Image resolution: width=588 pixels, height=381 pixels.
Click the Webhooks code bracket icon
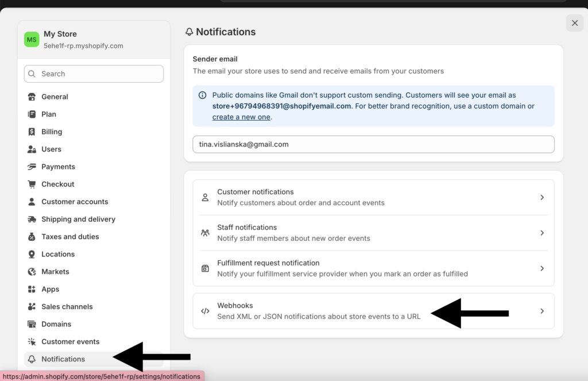click(x=205, y=311)
